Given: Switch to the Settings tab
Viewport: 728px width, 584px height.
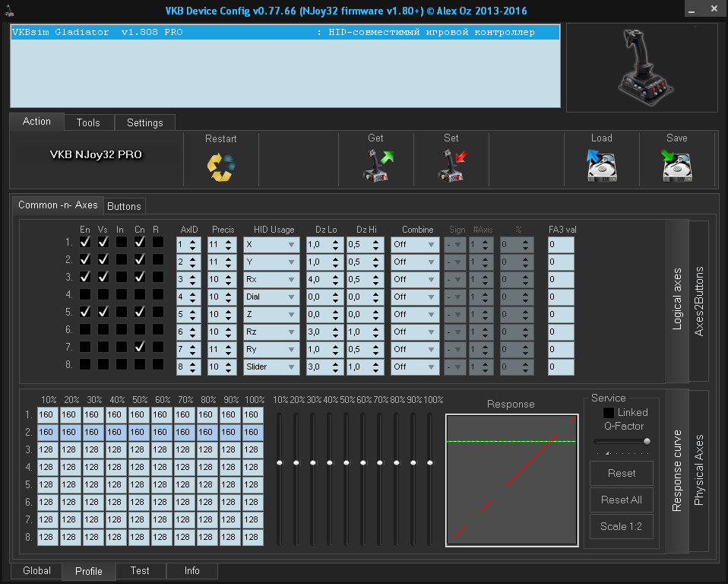Looking at the screenshot, I should tap(145, 122).
